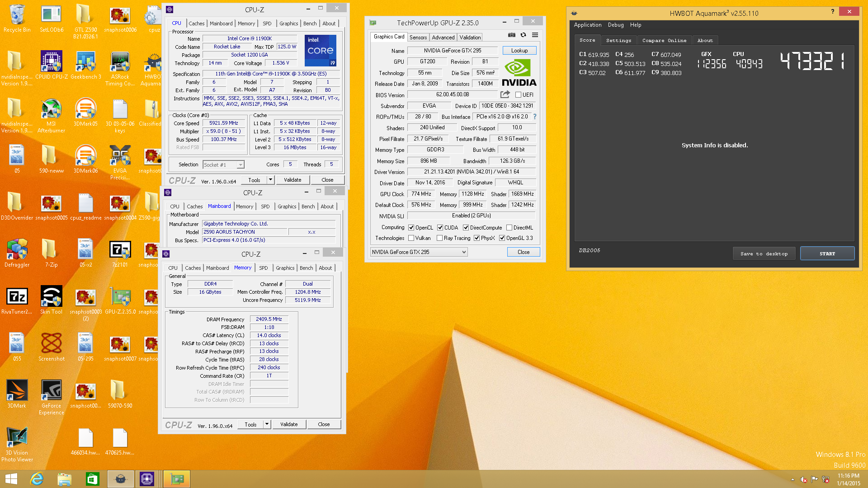This screenshot has width=868, height=488.
Task: Toggle the Vulkan checkbox in GPU-Z
Action: (411, 238)
